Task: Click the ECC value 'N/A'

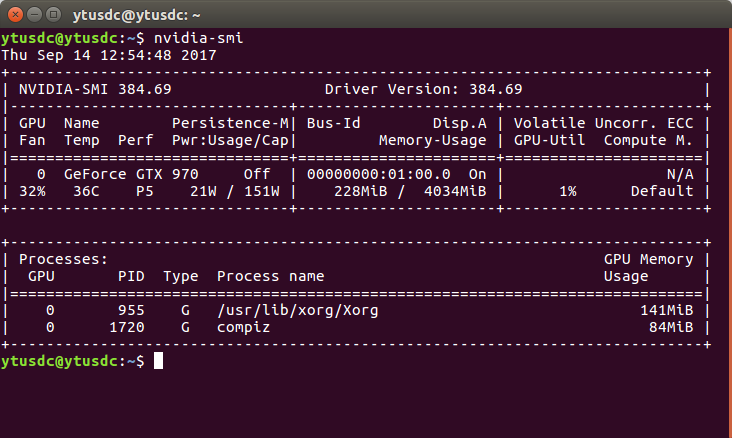Action: tap(680, 174)
